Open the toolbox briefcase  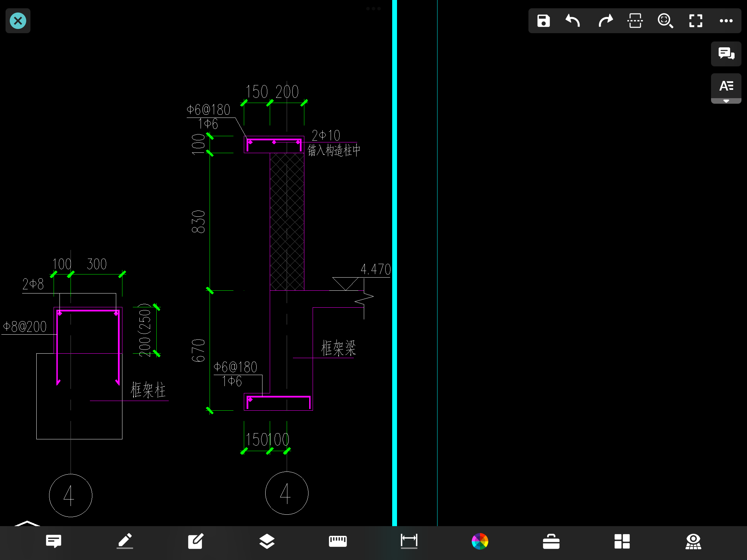[x=551, y=541]
